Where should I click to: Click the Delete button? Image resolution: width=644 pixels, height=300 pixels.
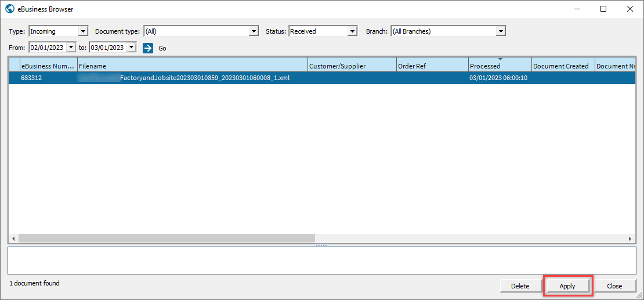click(520, 286)
